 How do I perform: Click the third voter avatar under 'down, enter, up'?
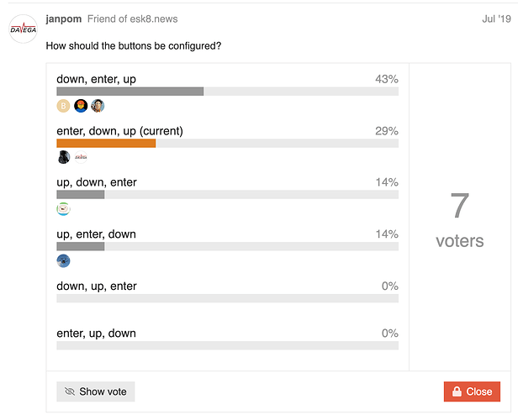[x=98, y=106]
